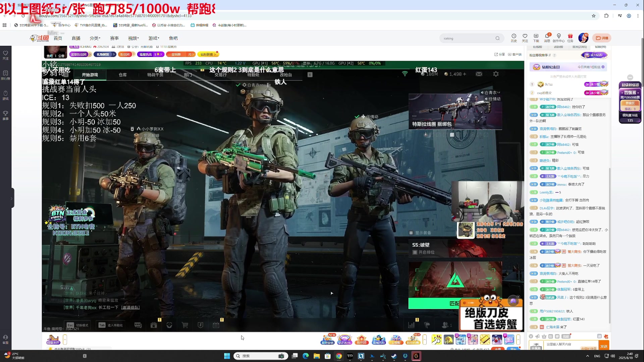Image resolution: width=644 pixels, height=362 pixels.
Task: Open the 消息 bell notifications
Action: click(x=547, y=38)
